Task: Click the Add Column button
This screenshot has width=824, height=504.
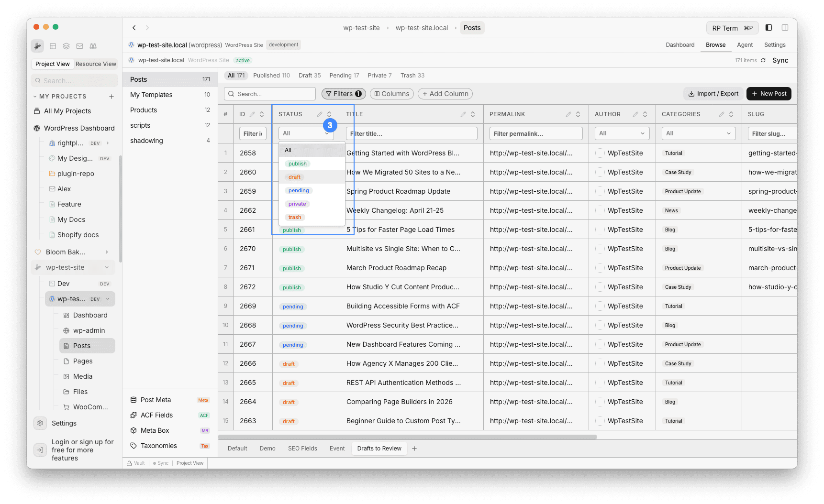Action: coord(445,94)
